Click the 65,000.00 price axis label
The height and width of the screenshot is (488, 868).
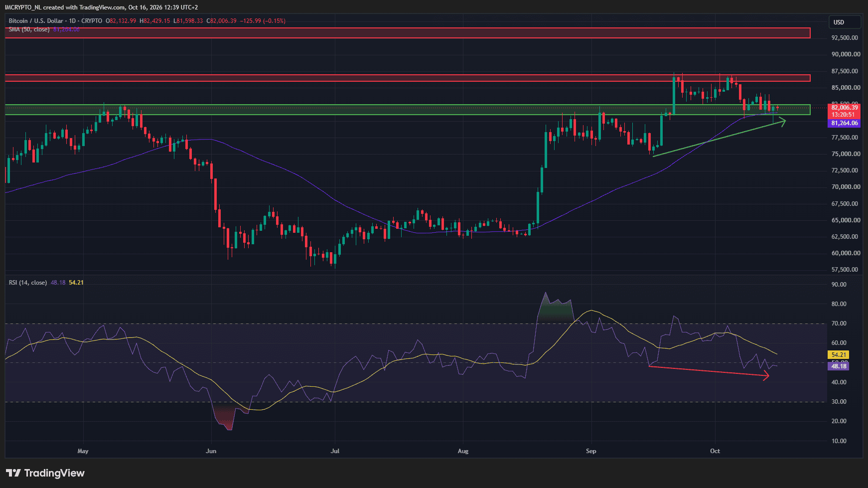coord(846,220)
